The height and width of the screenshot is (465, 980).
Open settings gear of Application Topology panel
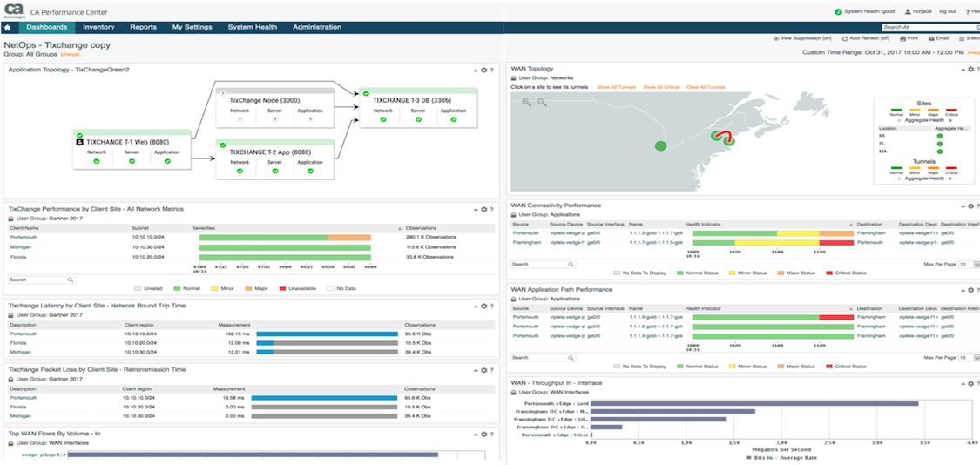[x=483, y=70]
